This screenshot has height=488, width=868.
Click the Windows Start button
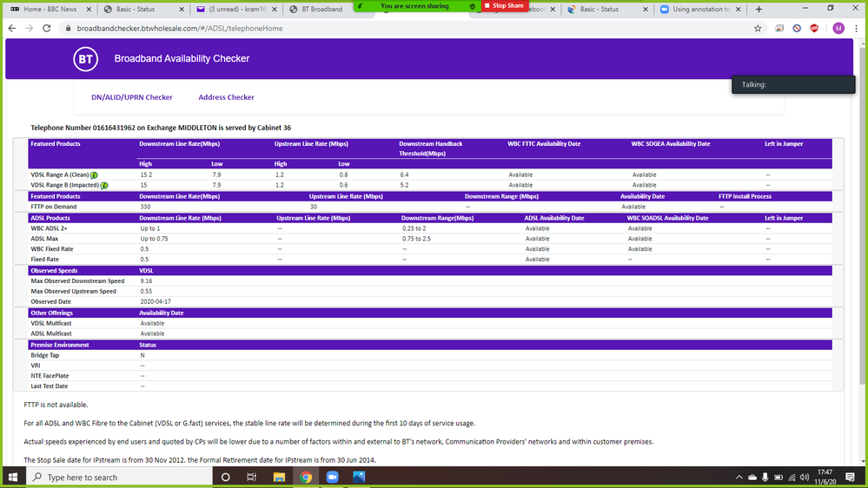click(x=13, y=478)
